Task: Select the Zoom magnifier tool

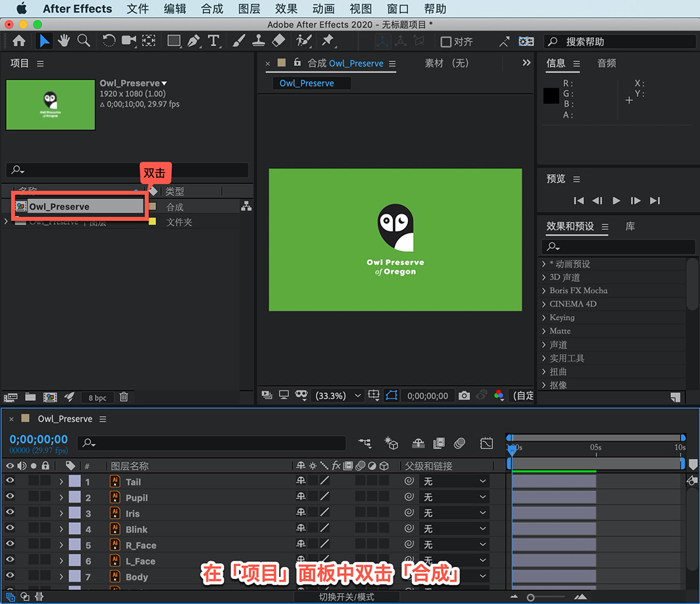Action: click(x=84, y=41)
